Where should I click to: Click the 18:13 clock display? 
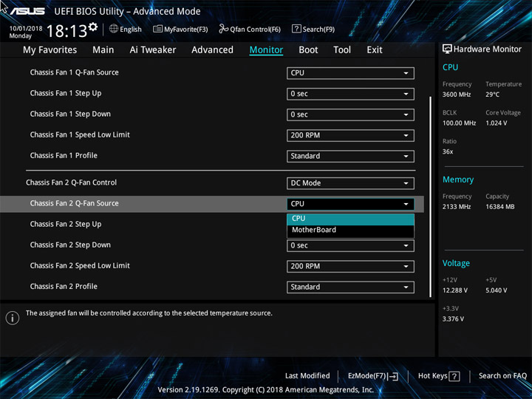(x=66, y=32)
